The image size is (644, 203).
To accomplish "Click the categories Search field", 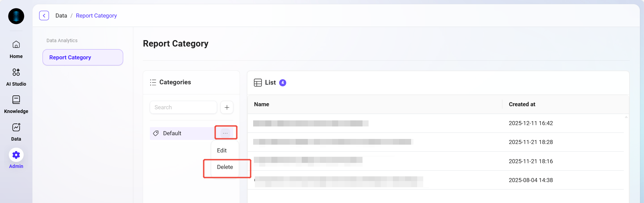I will pyautogui.click(x=183, y=107).
